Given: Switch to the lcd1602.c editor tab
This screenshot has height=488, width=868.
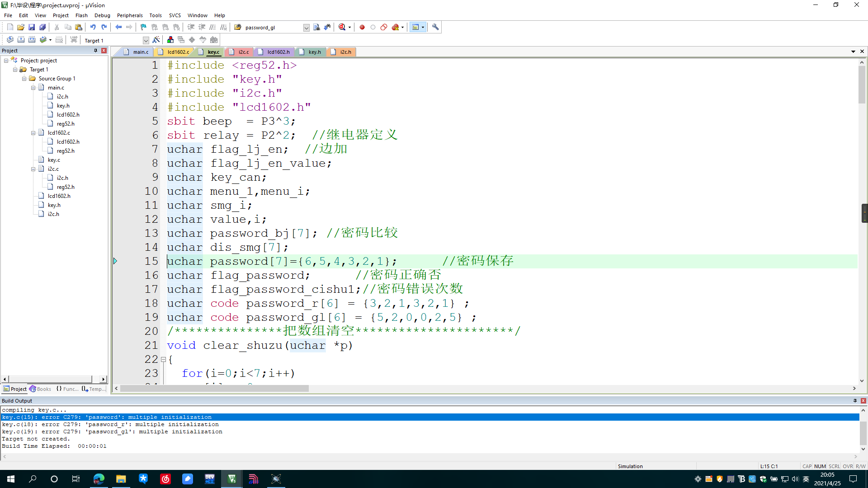Looking at the screenshot, I should tap(174, 52).
